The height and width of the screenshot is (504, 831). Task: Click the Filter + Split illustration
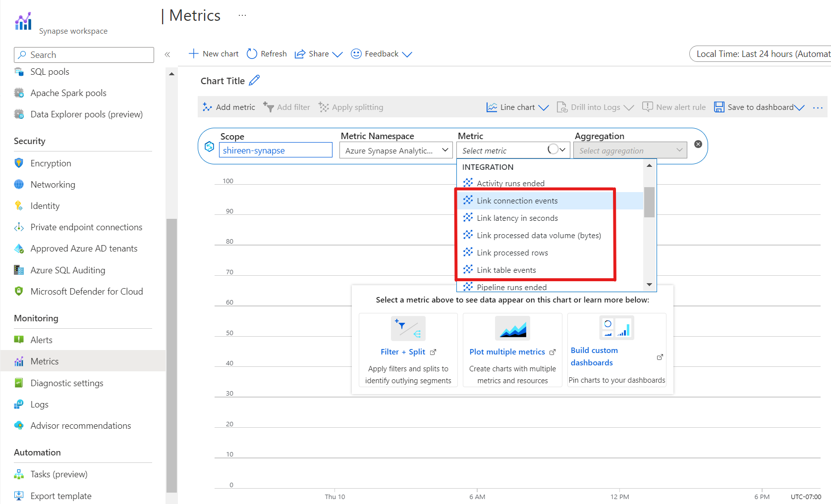click(x=408, y=328)
